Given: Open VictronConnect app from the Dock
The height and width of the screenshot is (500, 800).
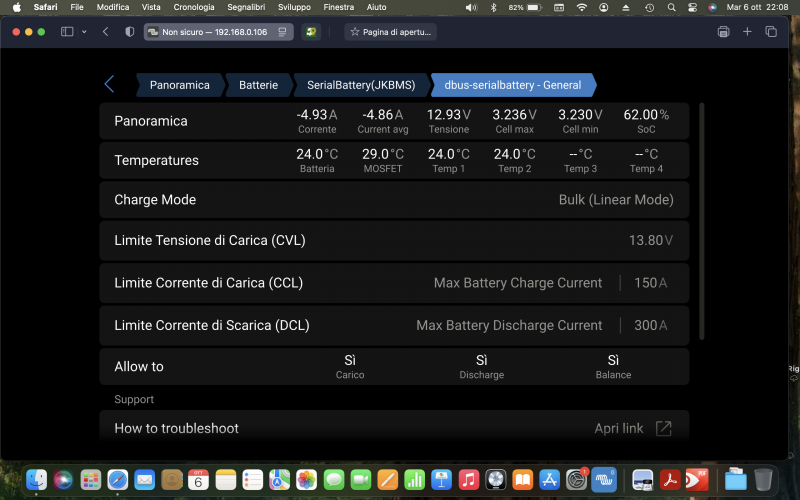Looking at the screenshot, I should coord(604,480).
